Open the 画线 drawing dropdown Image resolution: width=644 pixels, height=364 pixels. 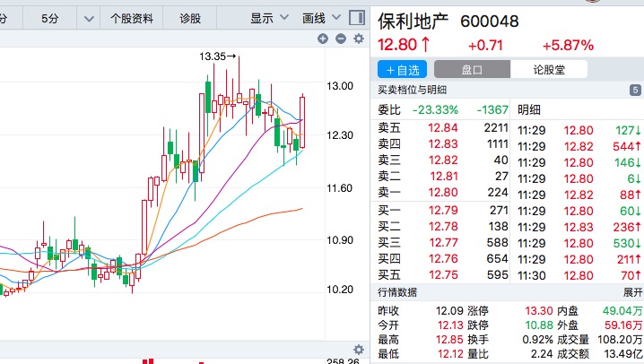click(x=322, y=18)
